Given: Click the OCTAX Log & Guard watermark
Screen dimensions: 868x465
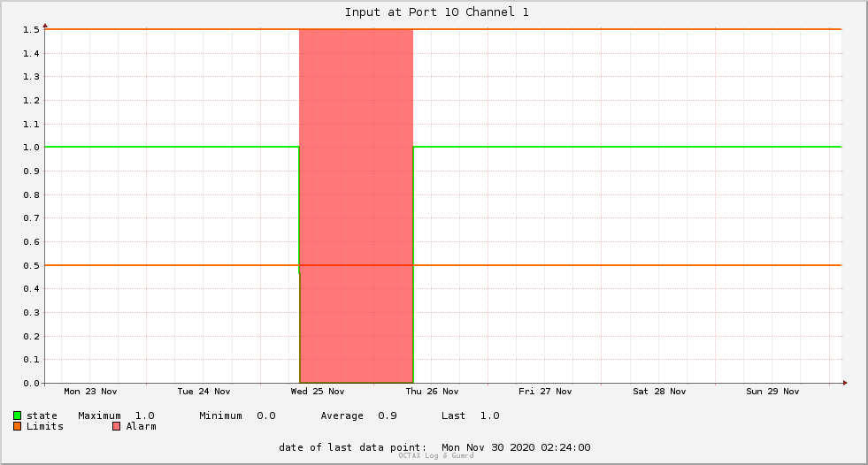Looking at the screenshot, I should 436,455.
